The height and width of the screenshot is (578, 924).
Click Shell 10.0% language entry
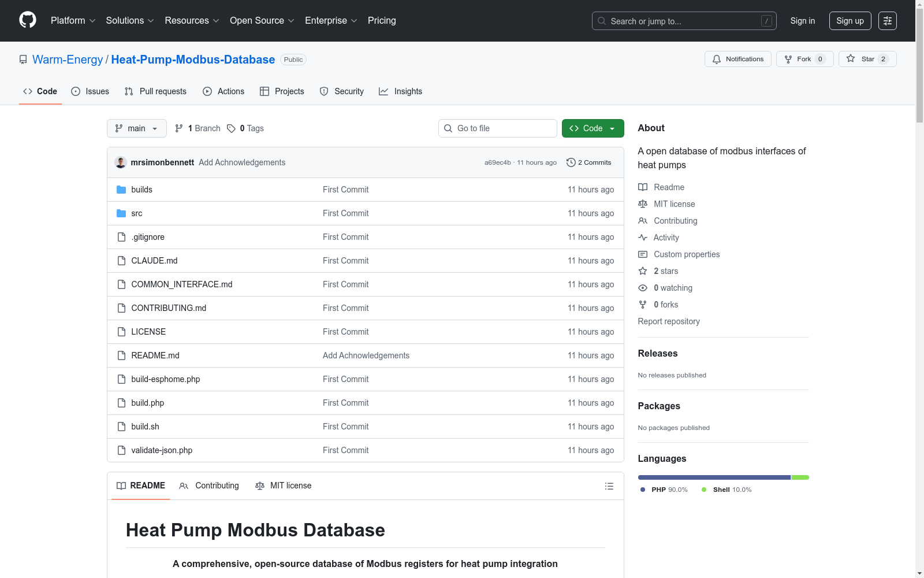[x=726, y=490]
